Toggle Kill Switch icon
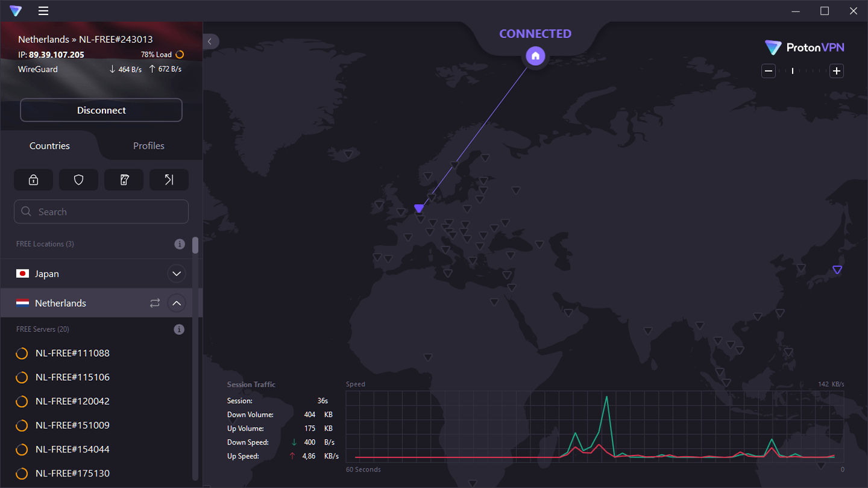This screenshot has height=488, width=868. pos(124,180)
